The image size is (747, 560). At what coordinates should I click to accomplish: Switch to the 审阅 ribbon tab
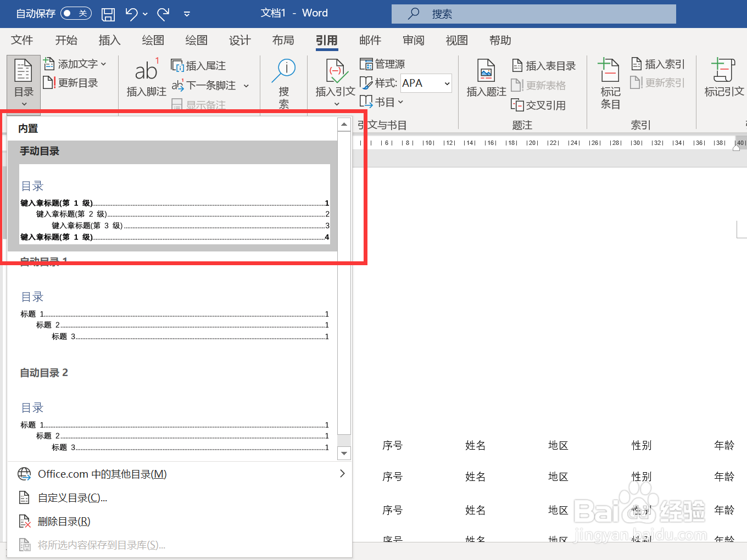[x=413, y=40]
